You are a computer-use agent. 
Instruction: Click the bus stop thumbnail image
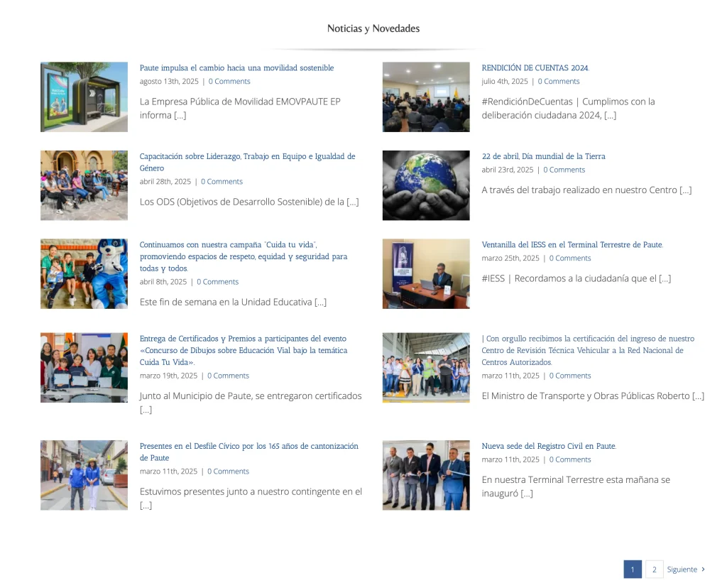tap(84, 97)
